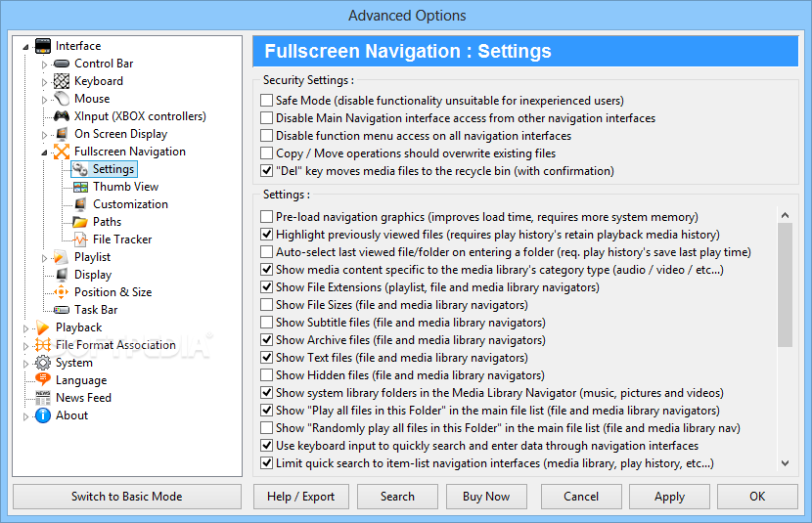Screen dimensions: 812x523
Task: Toggle Show File Sizes checkbox
Action: click(267, 305)
